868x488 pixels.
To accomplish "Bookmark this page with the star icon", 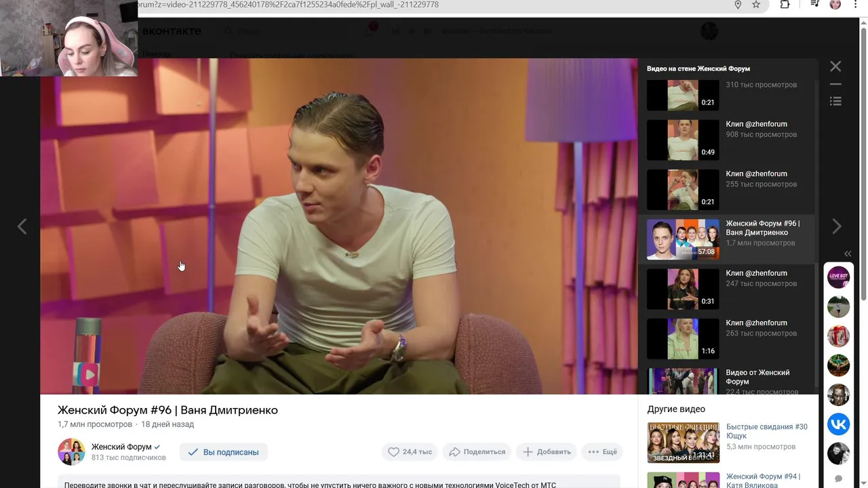I will click(x=756, y=5).
